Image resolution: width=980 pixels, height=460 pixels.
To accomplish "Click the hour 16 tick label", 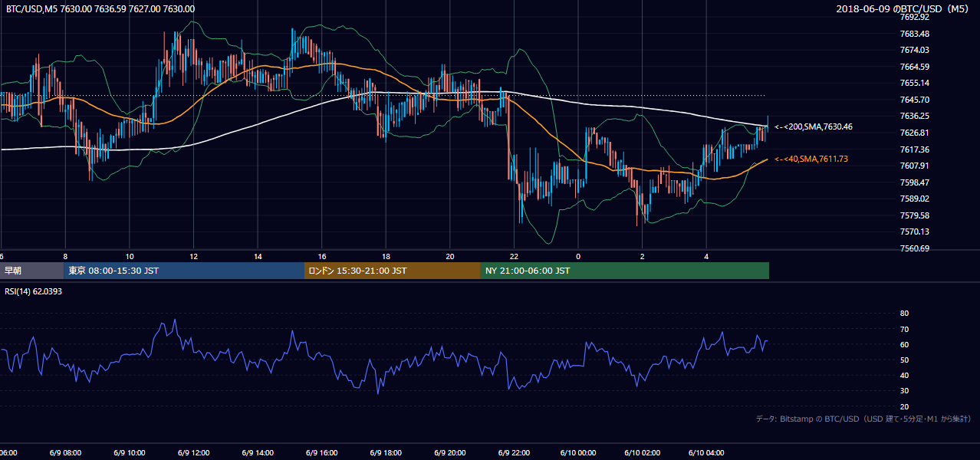I will pyautogui.click(x=322, y=257).
